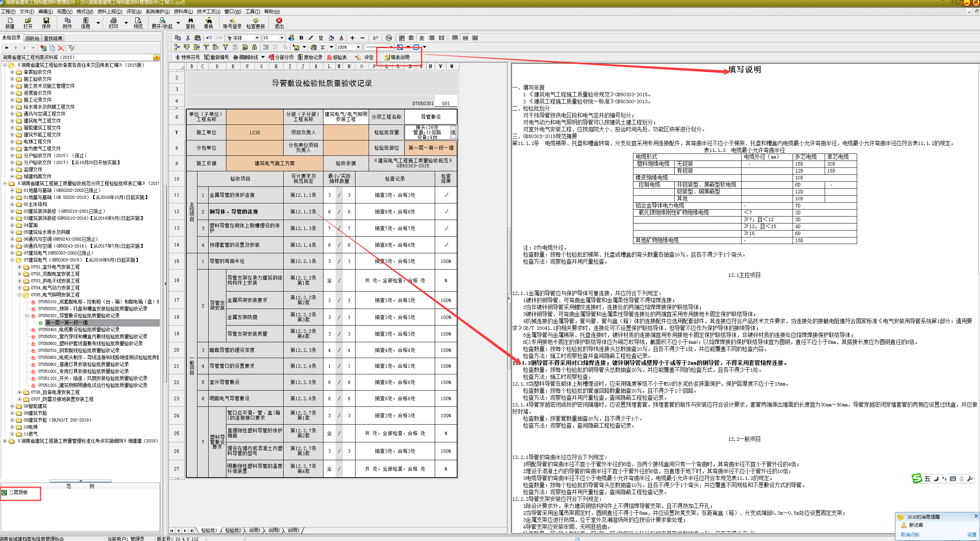Click the 新建 (New) toolbar icon
The width and height of the screenshot is (980, 541).
tap(10, 23)
